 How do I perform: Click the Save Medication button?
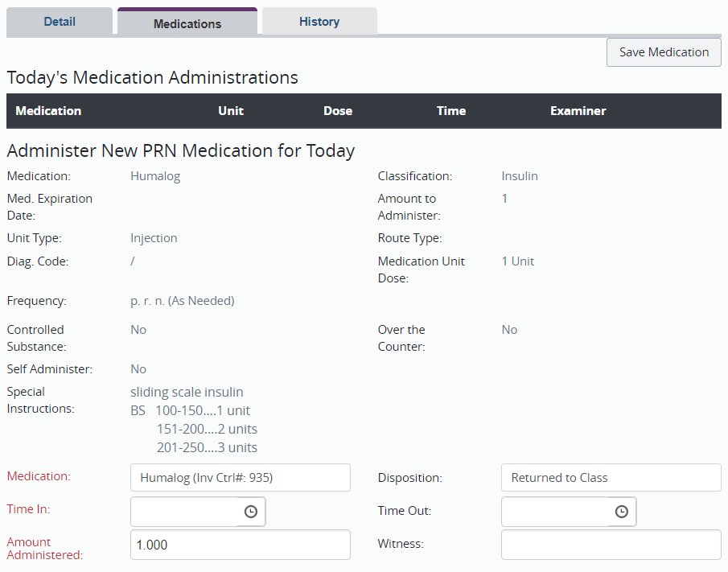664,52
